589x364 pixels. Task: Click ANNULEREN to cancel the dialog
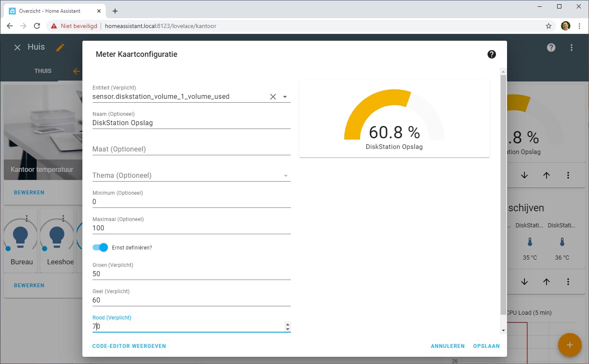pos(448,346)
